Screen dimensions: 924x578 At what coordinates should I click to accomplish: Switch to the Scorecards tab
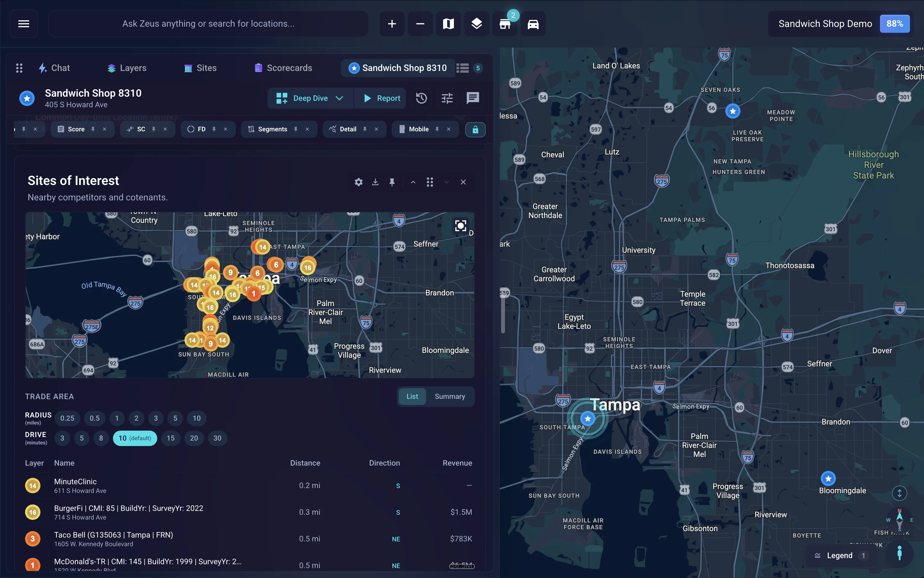point(283,68)
